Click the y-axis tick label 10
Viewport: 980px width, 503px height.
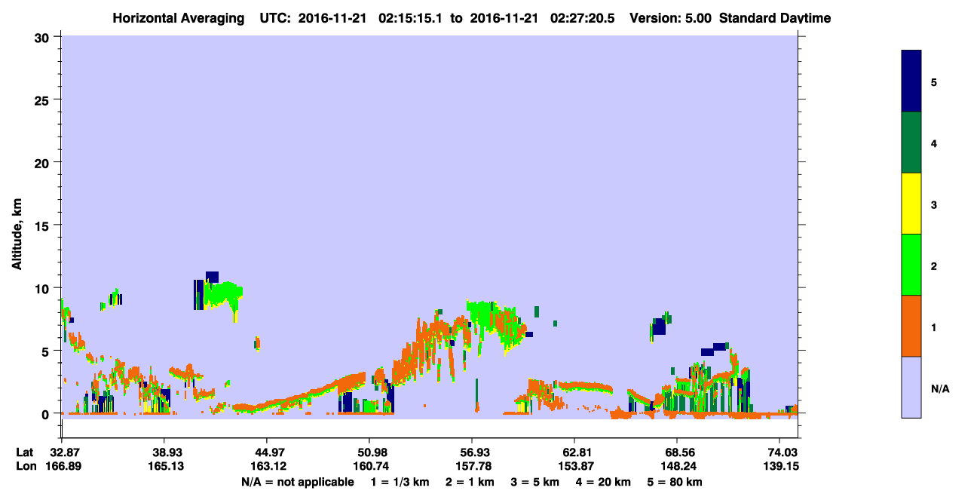click(44, 288)
